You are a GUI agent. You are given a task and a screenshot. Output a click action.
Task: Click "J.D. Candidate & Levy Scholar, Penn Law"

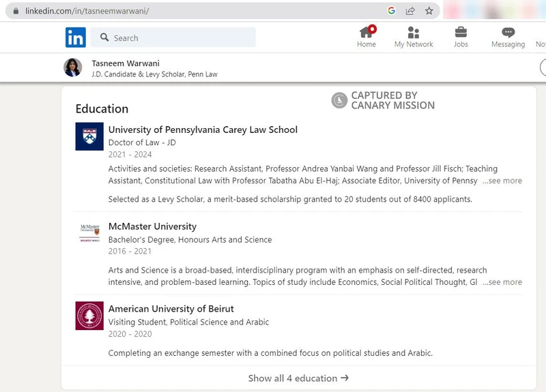(155, 74)
